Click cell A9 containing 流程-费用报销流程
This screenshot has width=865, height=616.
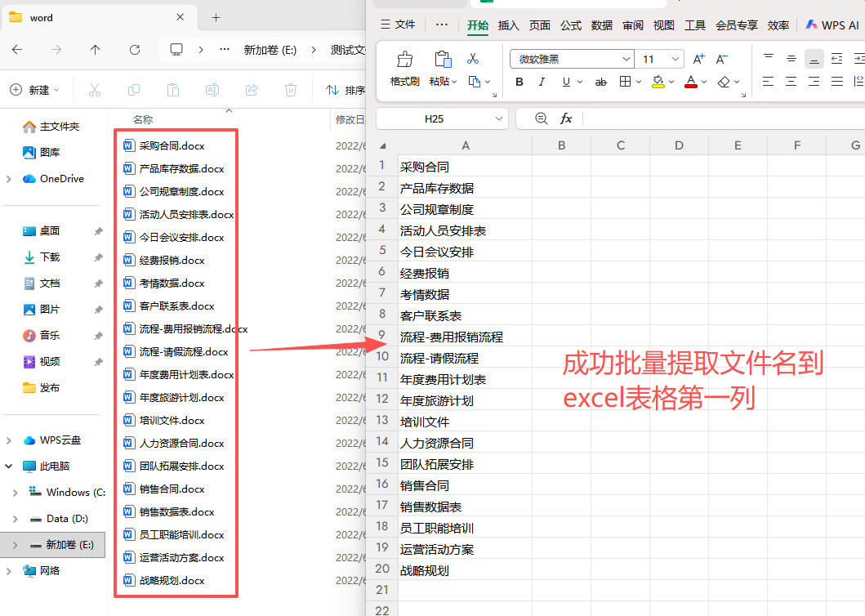465,337
